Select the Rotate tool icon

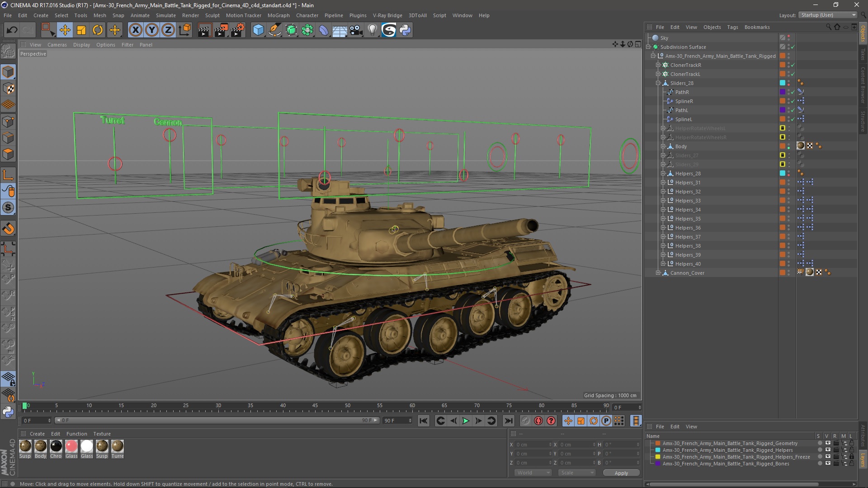pyautogui.click(x=98, y=30)
